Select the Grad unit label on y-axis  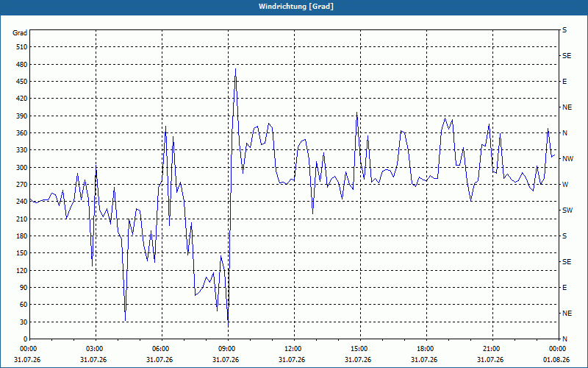click(x=20, y=33)
